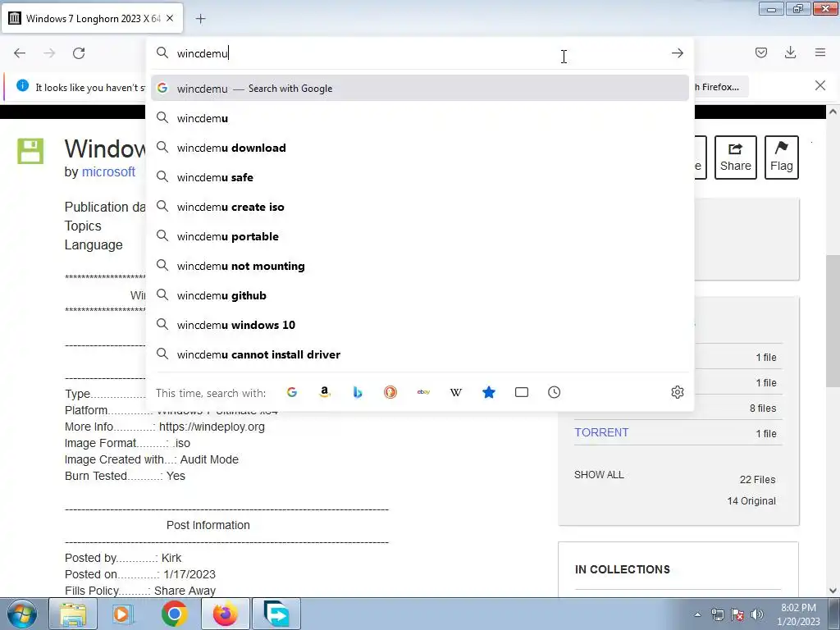Show hidden system tray icons
The height and width of the screenshot is (630, 840).
click(x=697, y=614)
